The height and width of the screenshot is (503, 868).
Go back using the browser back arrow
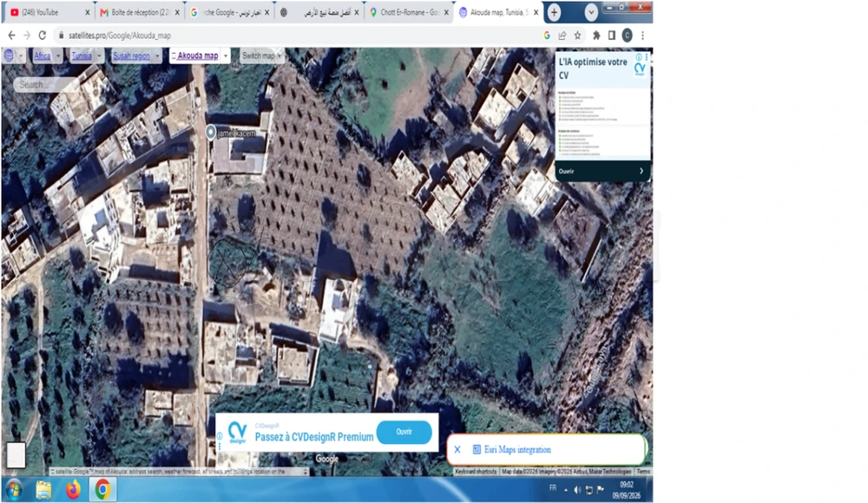11,36
